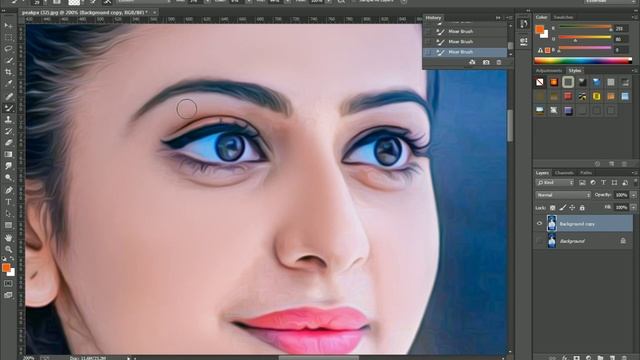This screenshot has height=360, width=640.
Task: Click the History panel tab
Action: pyautogui.click(x=433, y=18)
